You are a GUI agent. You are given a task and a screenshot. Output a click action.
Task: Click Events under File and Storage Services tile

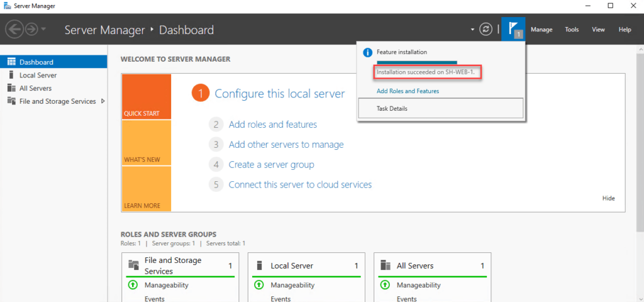click(x=155, y=299)
